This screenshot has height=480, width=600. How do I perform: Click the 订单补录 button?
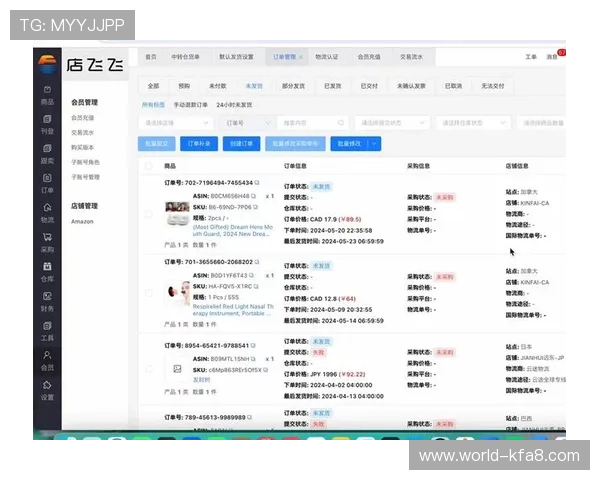tap(199, 144)
